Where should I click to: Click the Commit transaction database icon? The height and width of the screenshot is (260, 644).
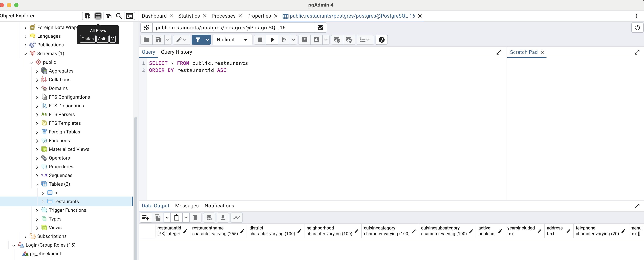click(337, 40)
